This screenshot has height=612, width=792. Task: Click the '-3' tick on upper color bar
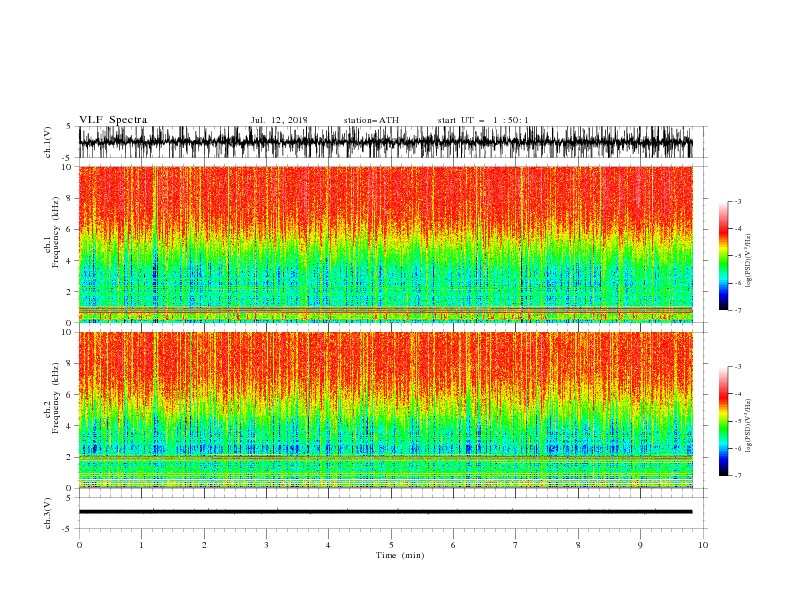click(x=737, y=201)
